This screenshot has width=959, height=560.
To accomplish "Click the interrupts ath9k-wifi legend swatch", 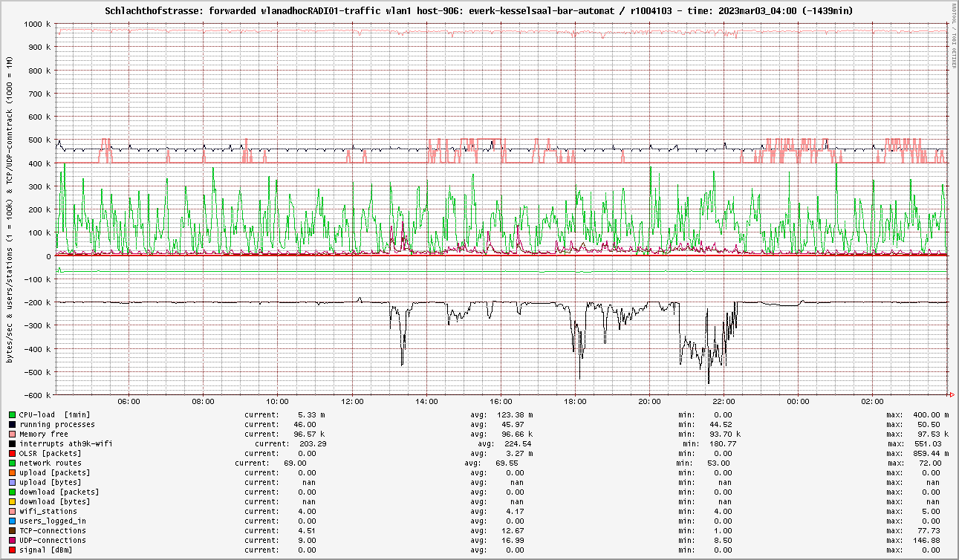I will coord(13,443).
